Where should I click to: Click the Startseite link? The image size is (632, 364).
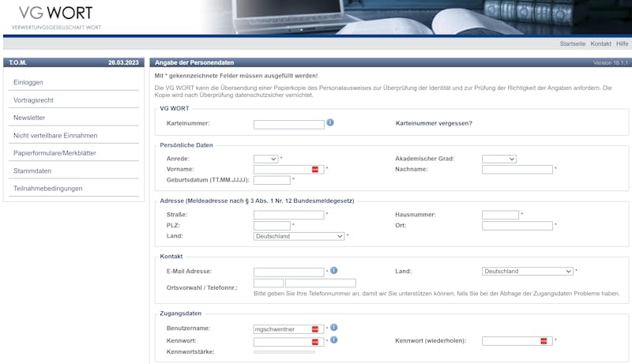[572, 43]
